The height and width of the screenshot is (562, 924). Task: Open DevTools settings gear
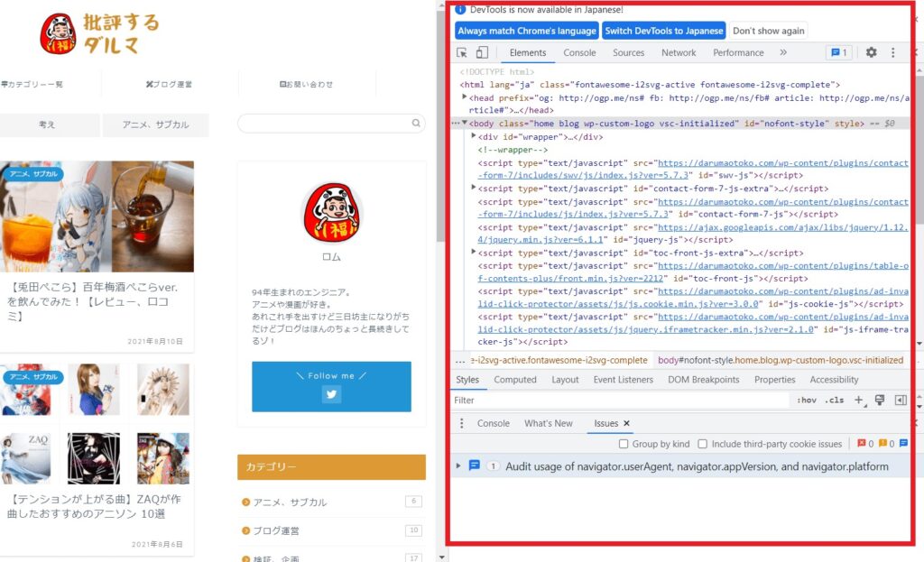[x=871, y=52]
